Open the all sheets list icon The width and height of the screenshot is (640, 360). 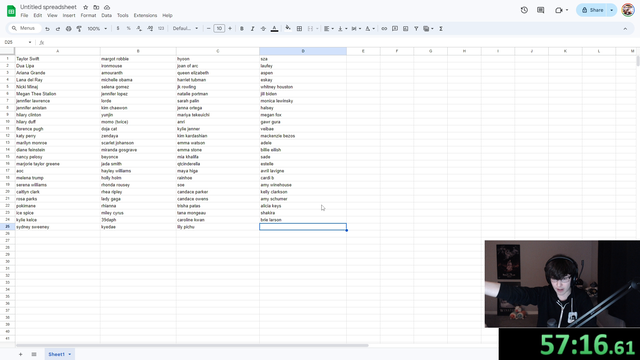click(x=34, y=354)
